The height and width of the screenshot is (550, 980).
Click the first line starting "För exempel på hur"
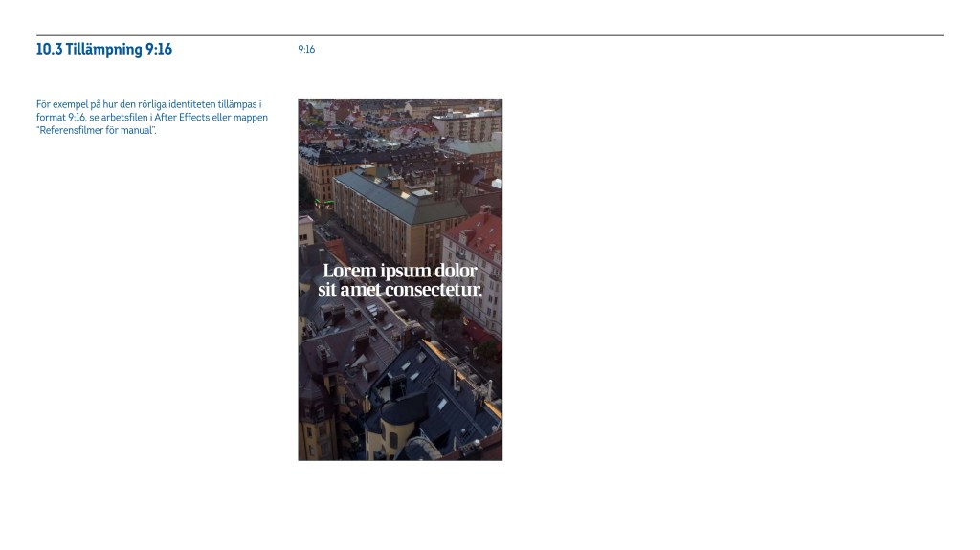pyautogui.click(x=148, y=103)
